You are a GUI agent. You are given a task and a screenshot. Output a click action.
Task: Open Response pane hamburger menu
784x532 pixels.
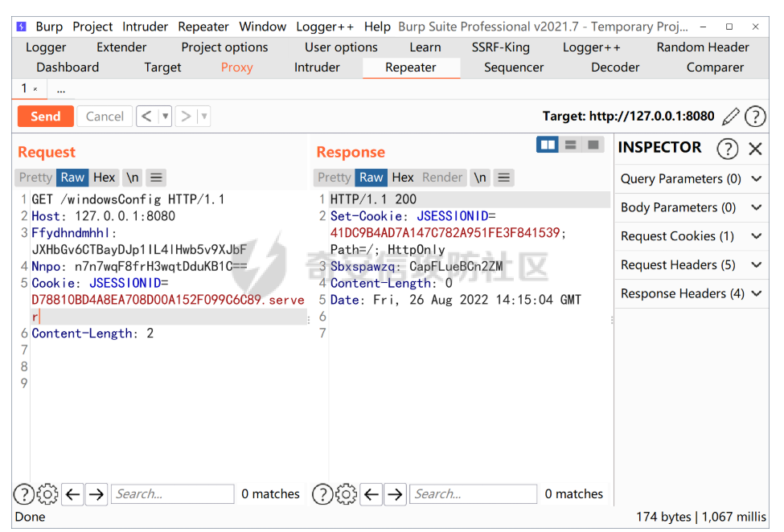(503, 178)
